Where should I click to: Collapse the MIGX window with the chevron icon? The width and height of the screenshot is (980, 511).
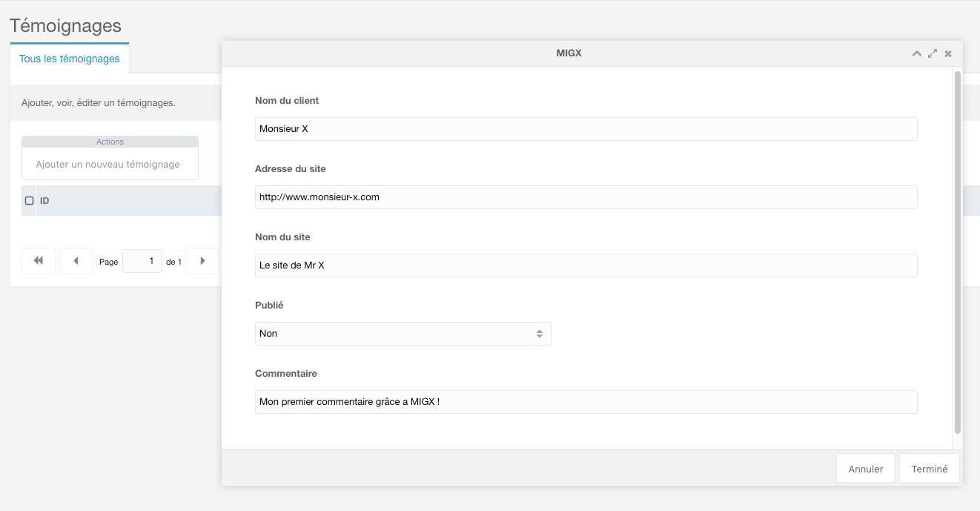coord(917,53)
